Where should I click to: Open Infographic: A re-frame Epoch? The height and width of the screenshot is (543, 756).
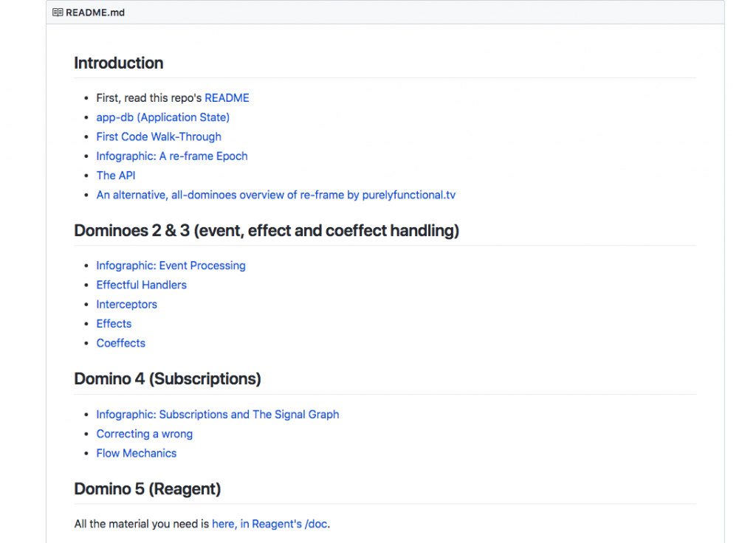[171, 156]
